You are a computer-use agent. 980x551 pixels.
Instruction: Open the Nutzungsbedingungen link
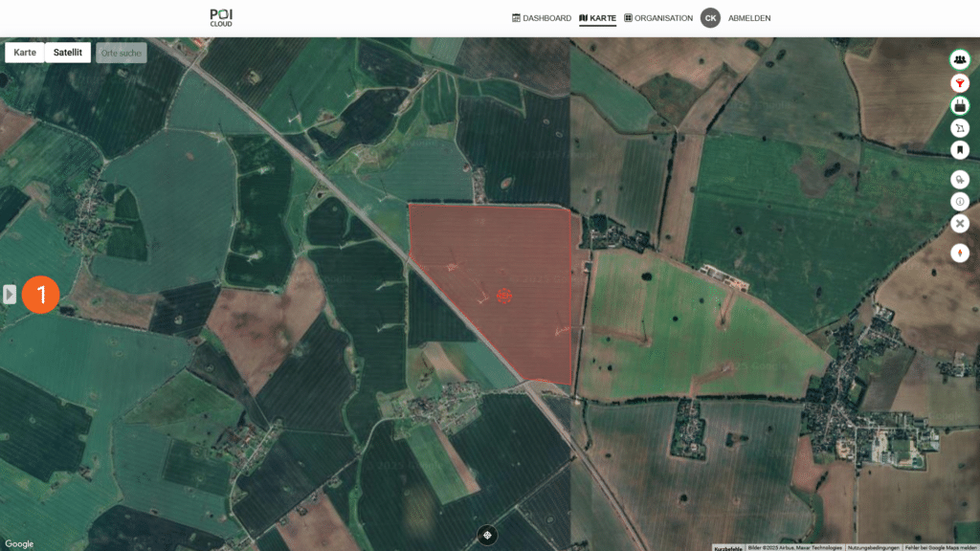871,547
